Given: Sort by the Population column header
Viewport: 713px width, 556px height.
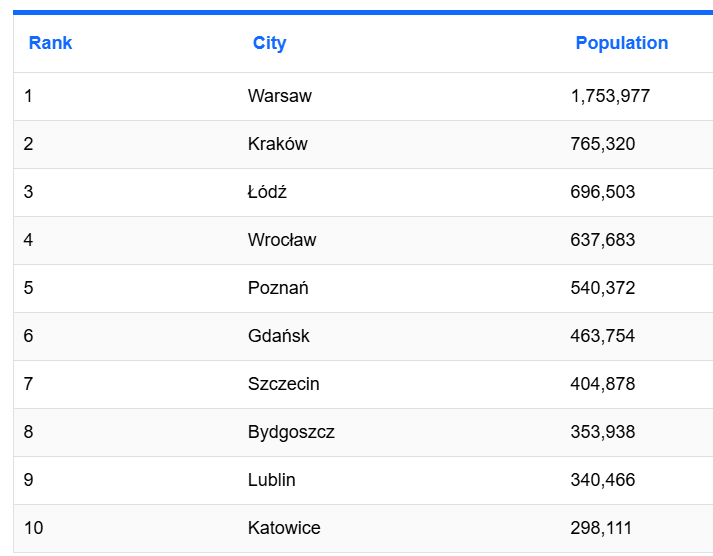Looking at the screenshot, I should click(x=621, y=43).
